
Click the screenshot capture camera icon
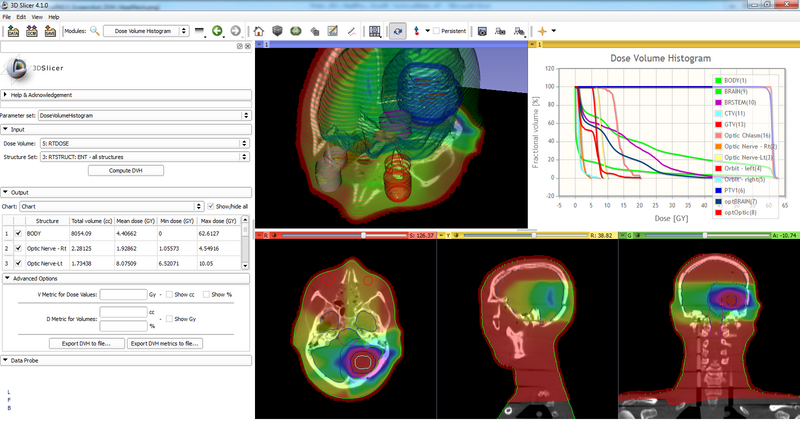tap(483, 31)
